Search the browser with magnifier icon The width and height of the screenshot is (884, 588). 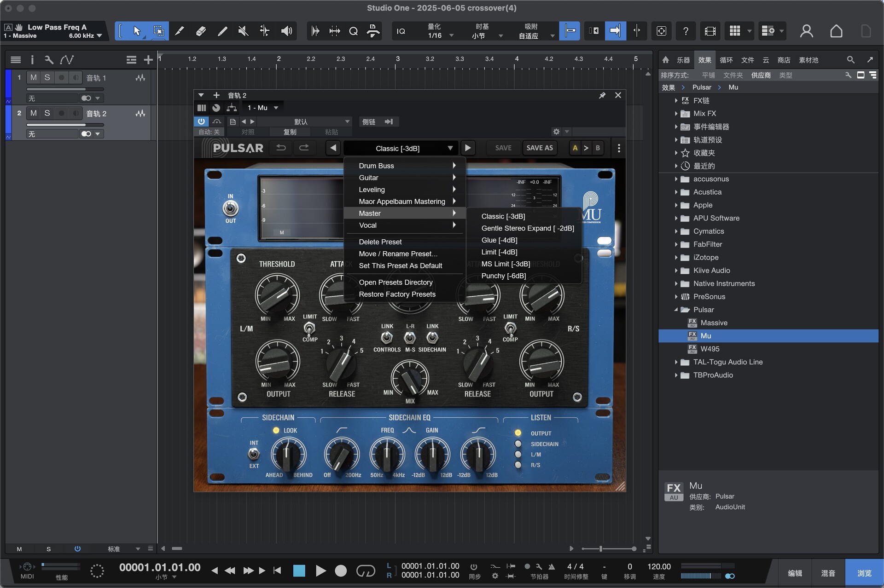point(850,60)
